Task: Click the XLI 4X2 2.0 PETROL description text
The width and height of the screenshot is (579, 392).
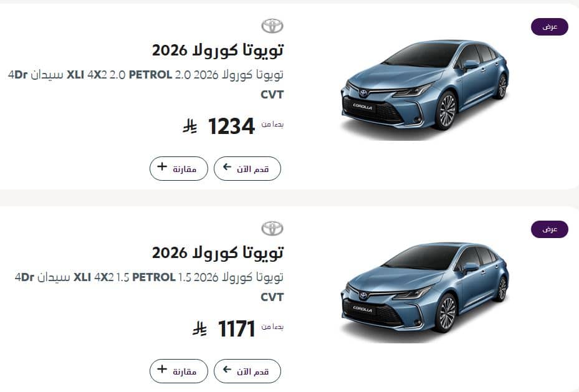Action: pyautogui.click(x=150, y=75)
